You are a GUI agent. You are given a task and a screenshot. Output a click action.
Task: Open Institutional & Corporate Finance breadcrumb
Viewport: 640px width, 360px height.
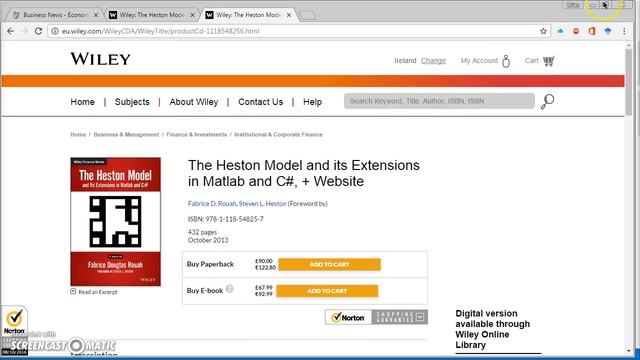tap(278, 134)
